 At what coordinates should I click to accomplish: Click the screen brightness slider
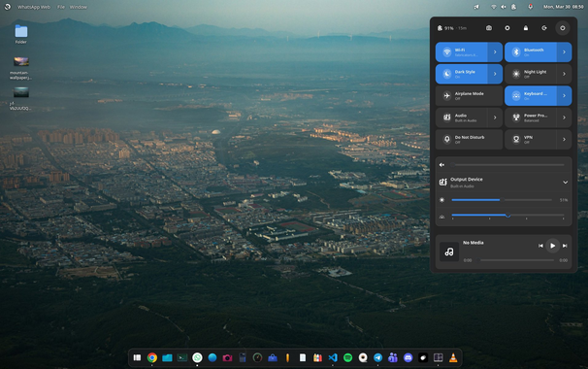pos(502,200)
